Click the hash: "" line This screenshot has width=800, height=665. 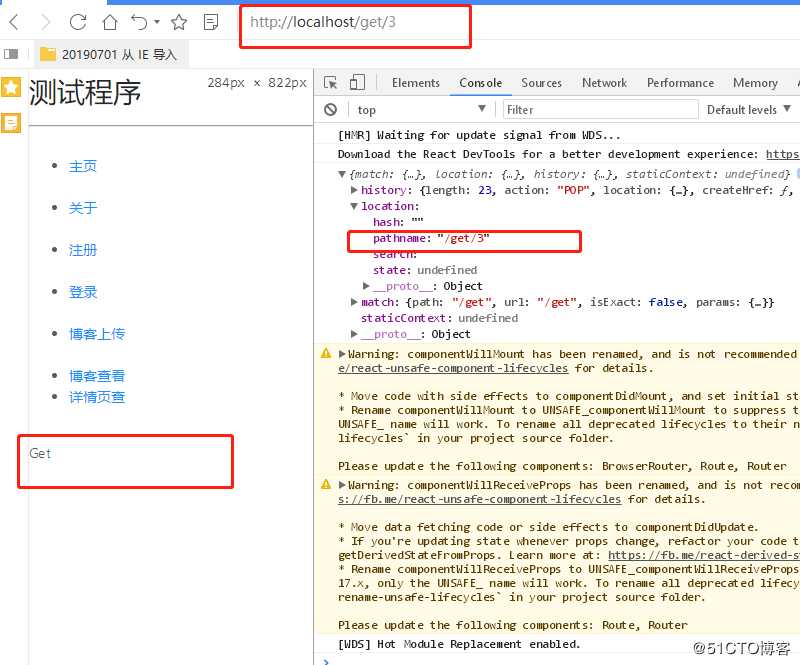pos(398,223)
